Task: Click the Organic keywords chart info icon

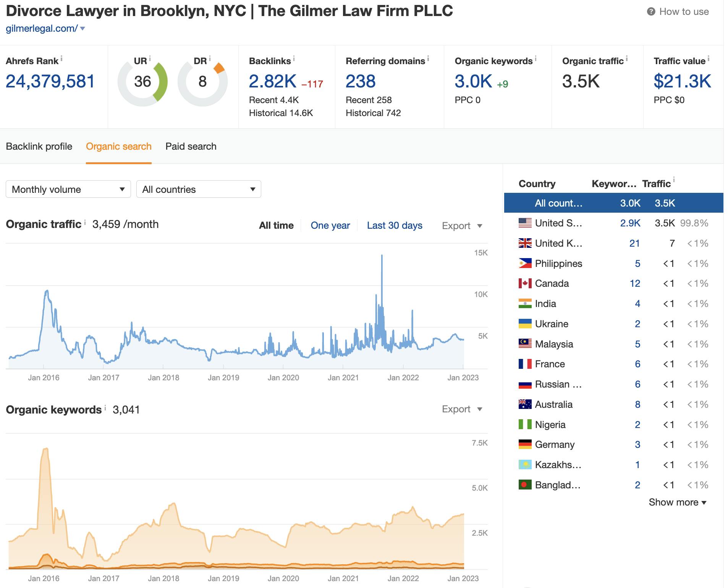Action: pos(105,407)
